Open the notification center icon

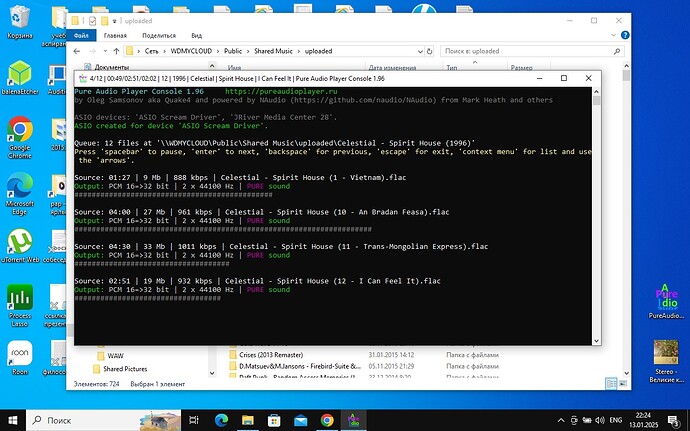[673, 420]
